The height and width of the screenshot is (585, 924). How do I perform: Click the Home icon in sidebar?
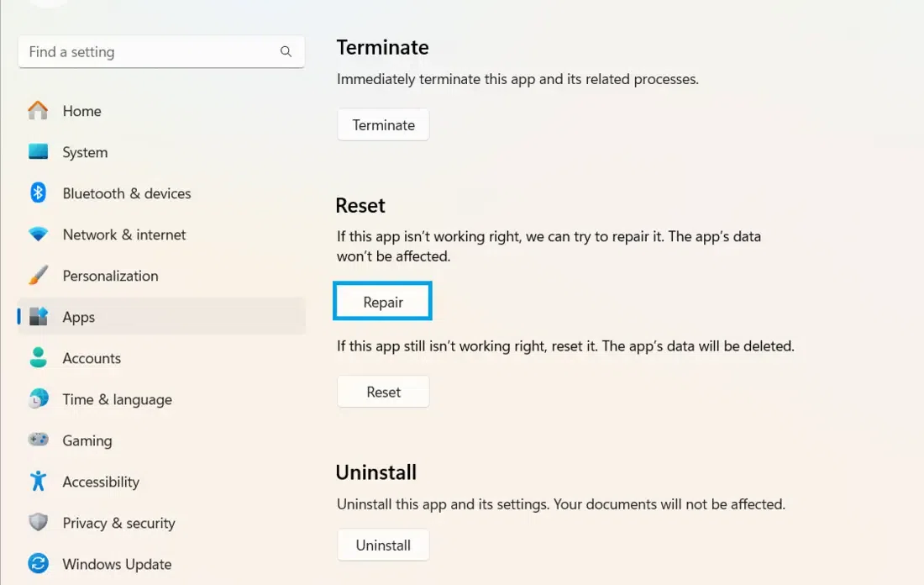(38, 111)
